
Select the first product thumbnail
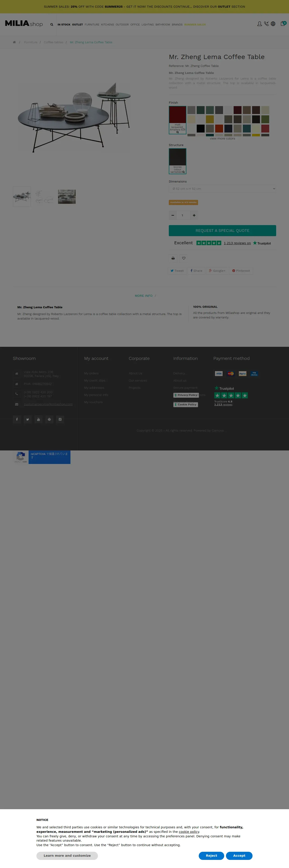[22, 196]
